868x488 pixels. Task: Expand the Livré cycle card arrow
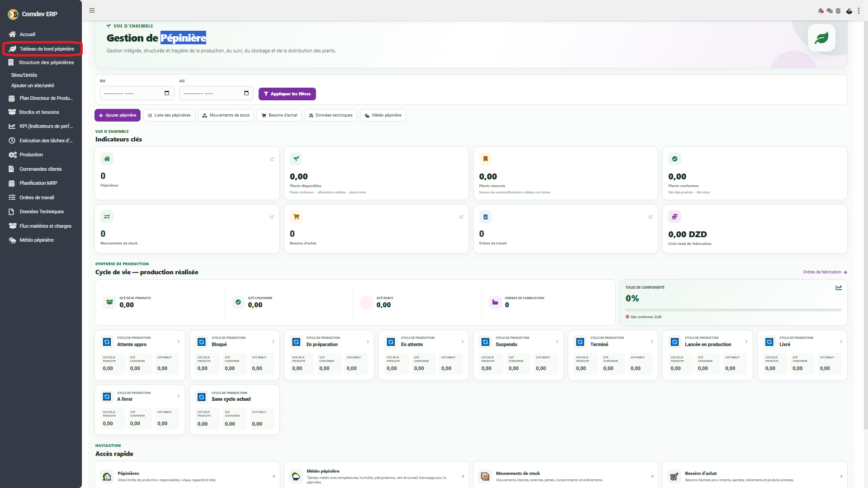pos(841,342)
